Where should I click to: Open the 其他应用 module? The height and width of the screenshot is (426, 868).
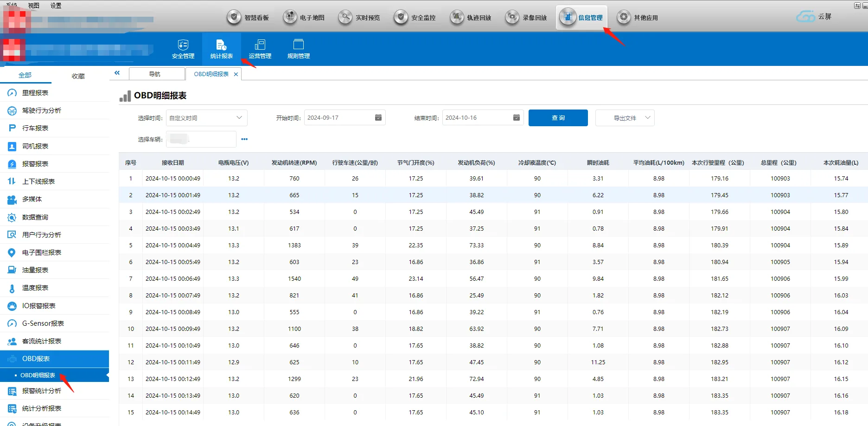[x=638, y=18]
